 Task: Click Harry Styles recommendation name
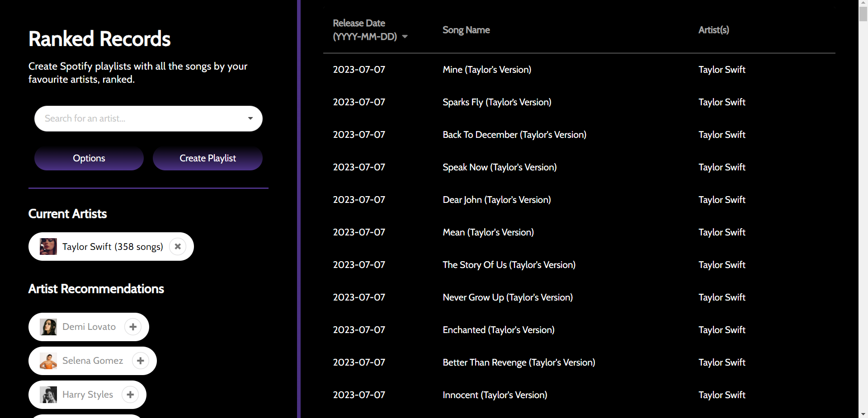click(x=88, y=395)
